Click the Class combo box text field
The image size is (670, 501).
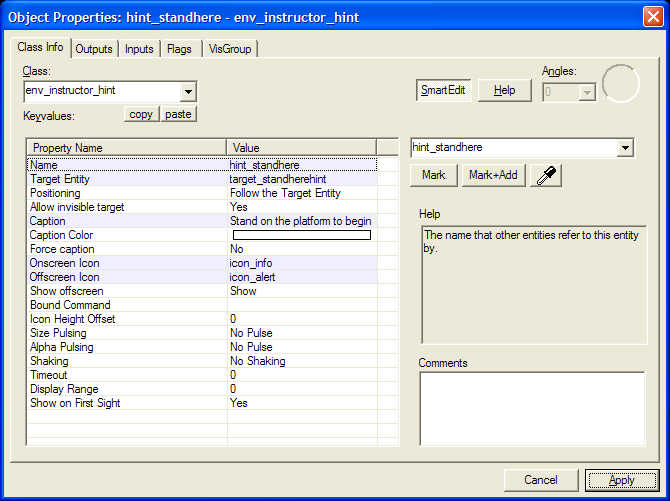[103, 91]
